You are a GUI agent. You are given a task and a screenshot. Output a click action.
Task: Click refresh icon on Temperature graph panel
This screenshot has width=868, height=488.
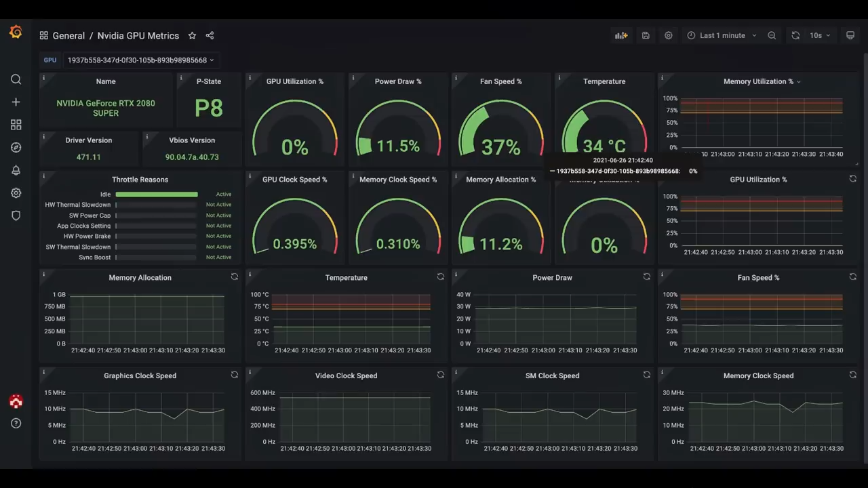pos(440,277)
